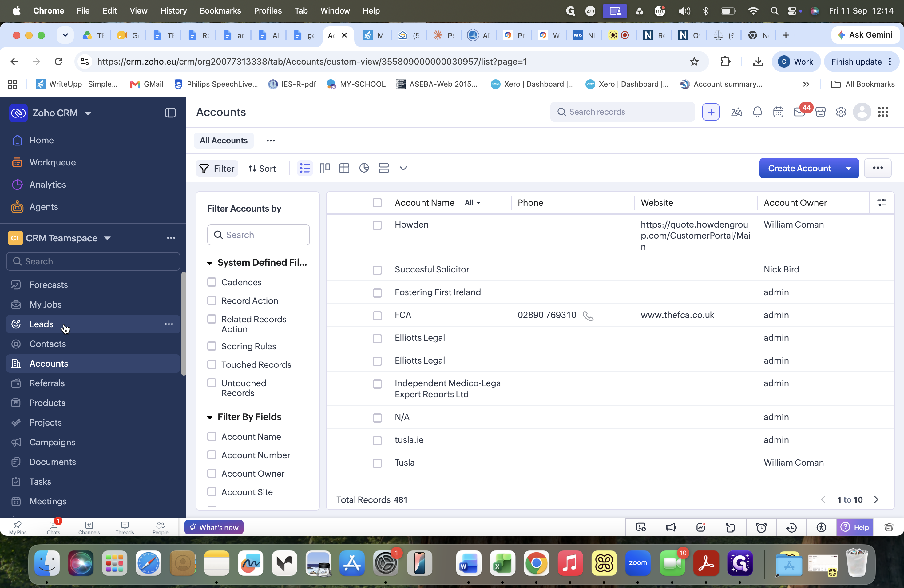Screen dimensions: 904x588
Task: Go to next page of records arrow
Action: 876,499
